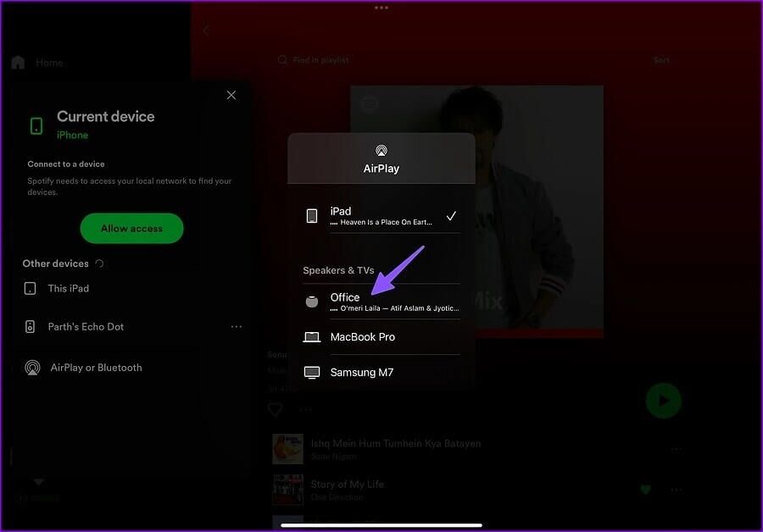Click the tablet icon beside iPad

click(312, 215)
